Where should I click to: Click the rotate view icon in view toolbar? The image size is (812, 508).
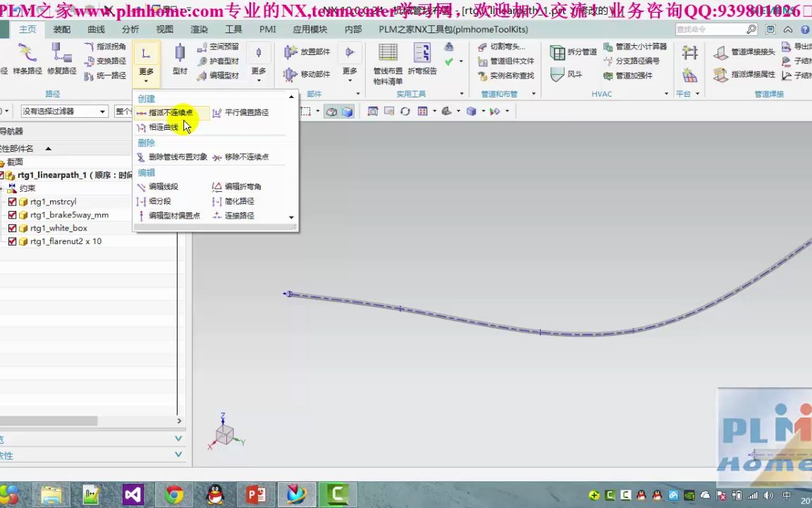[405, 111]
